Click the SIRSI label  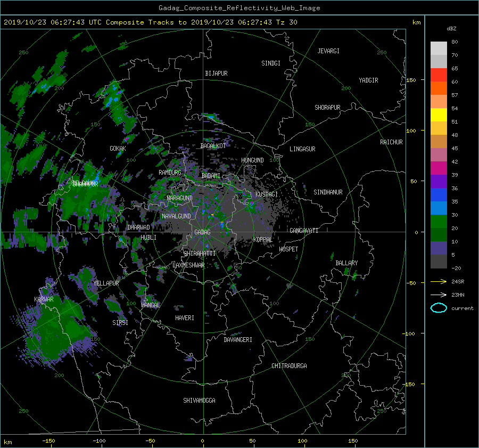[x=120, y=323]
